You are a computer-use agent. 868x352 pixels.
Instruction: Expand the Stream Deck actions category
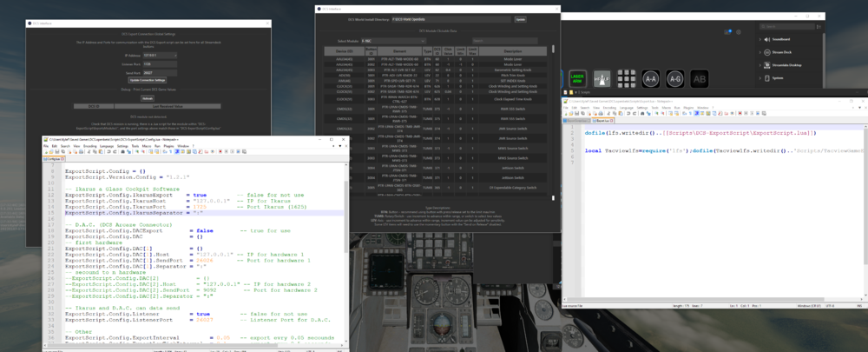760,51
